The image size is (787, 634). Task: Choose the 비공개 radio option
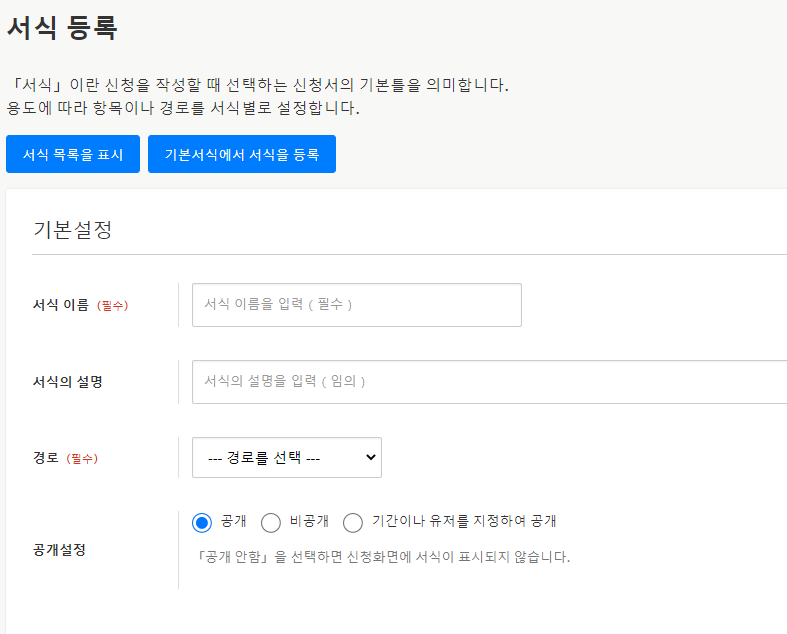pos(271,522)
